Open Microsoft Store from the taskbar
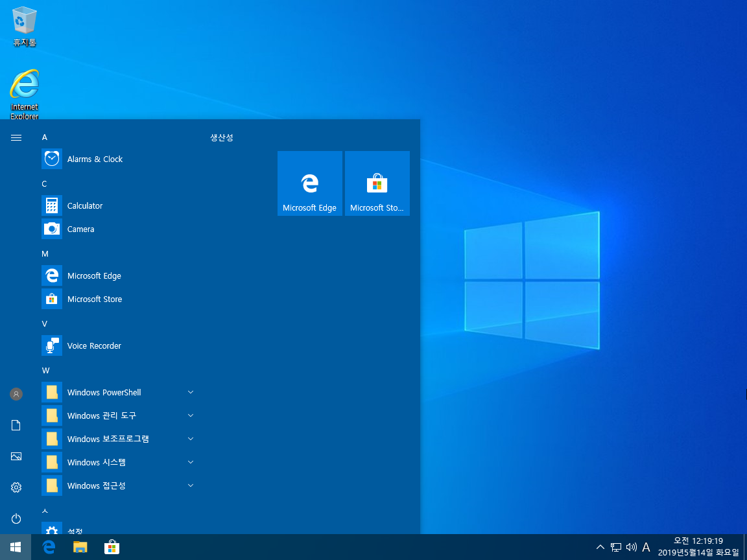This screenshot has width=747, height=560. pos(112,547)
